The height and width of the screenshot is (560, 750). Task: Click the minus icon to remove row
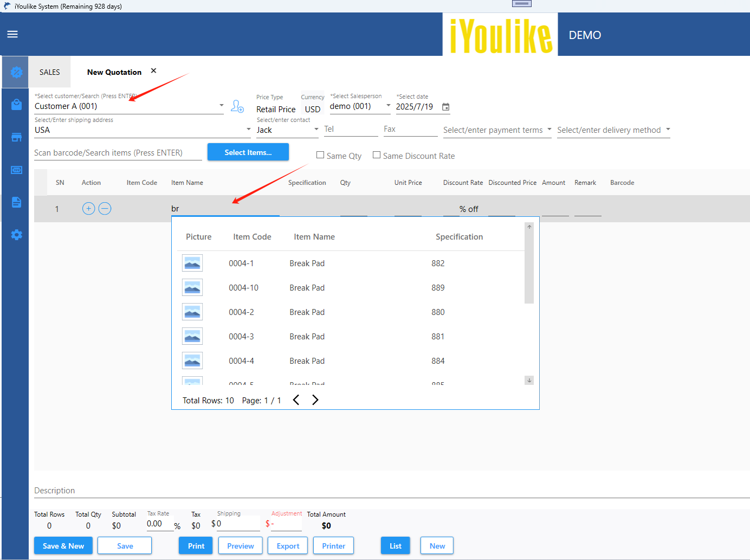(x=105, y=209)
